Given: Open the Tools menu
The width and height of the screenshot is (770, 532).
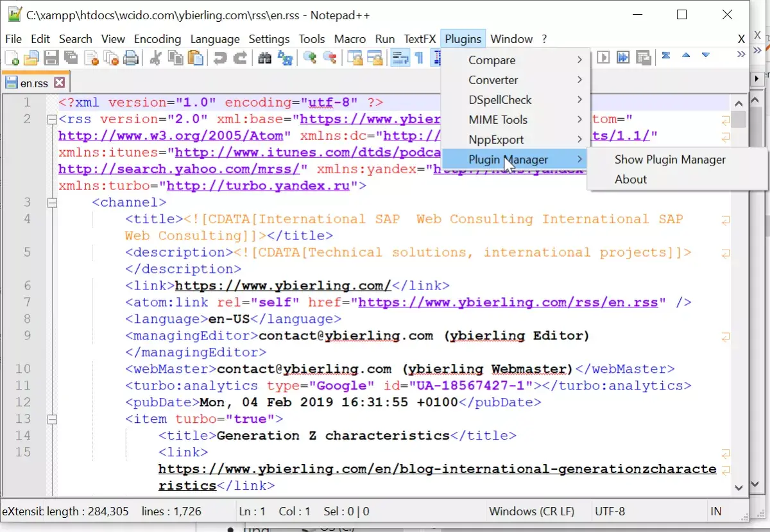Looking at the screenshot, I should (x=312, y=39).
